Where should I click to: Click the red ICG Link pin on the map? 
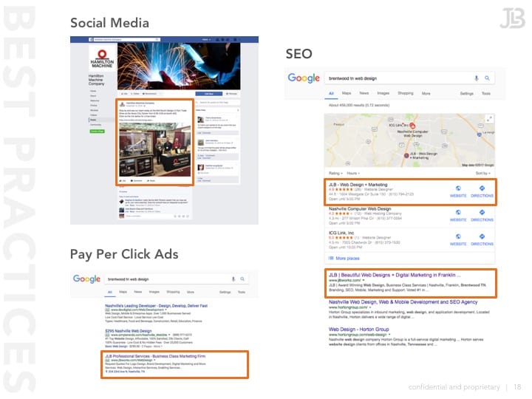(x=412, y=126)
